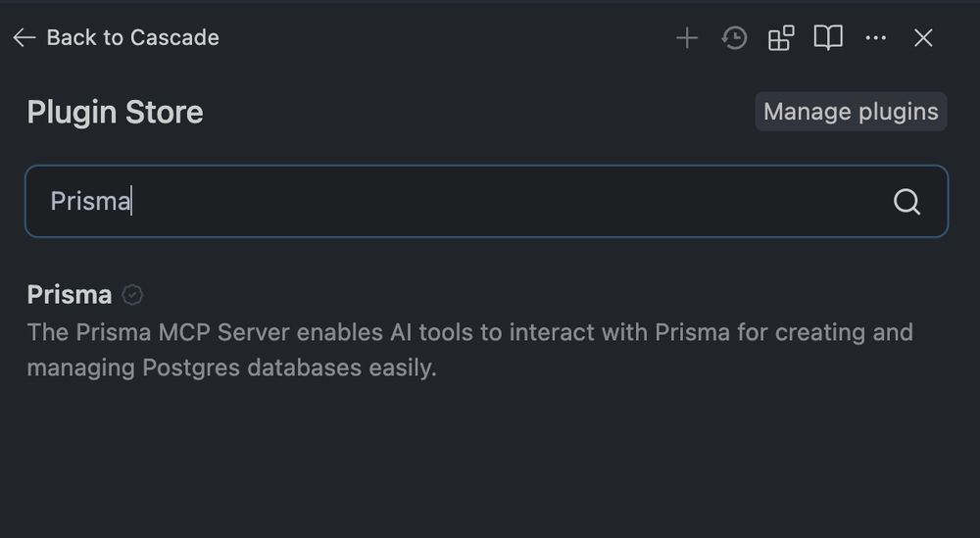Click the Plugin Store heading

115,113
